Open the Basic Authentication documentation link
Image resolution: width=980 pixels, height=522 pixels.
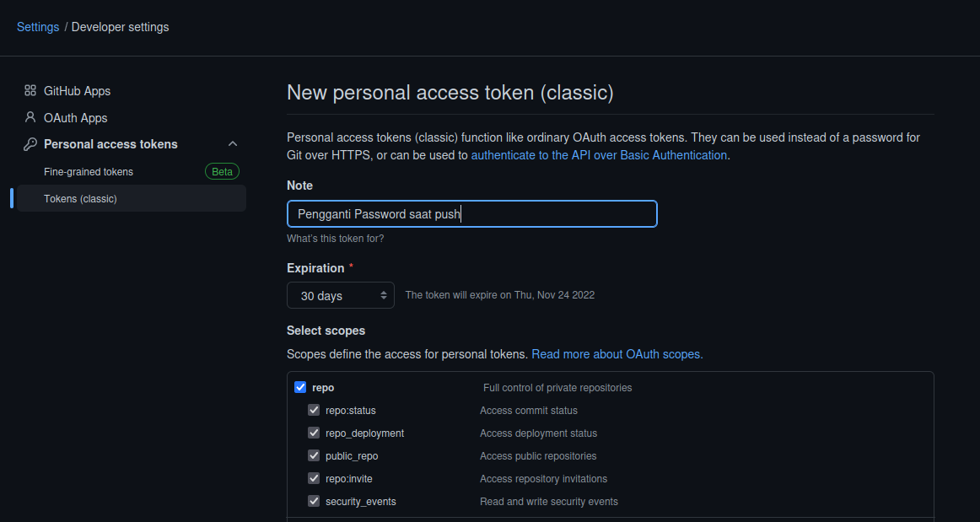pyautogui.click(x=599, y=154)
